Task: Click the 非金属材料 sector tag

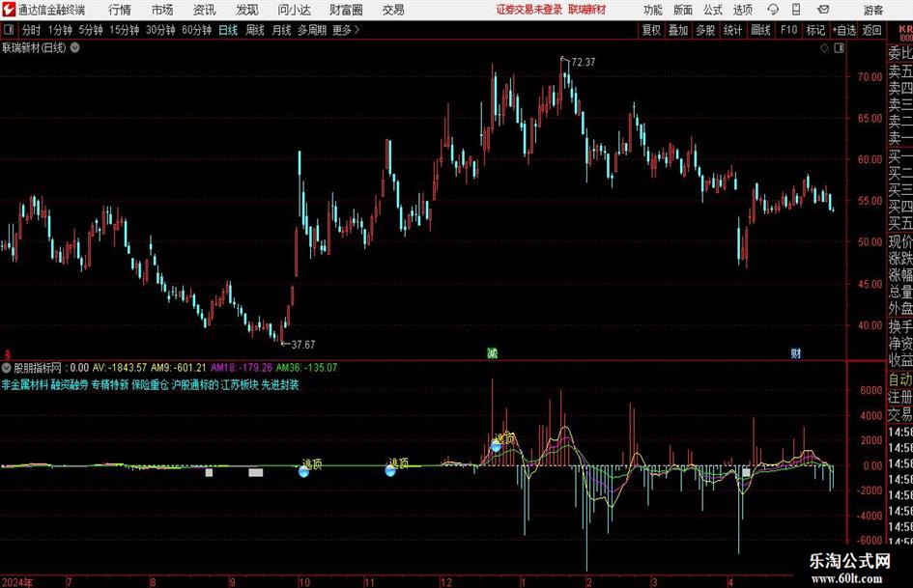Action: tap(24, 385)
